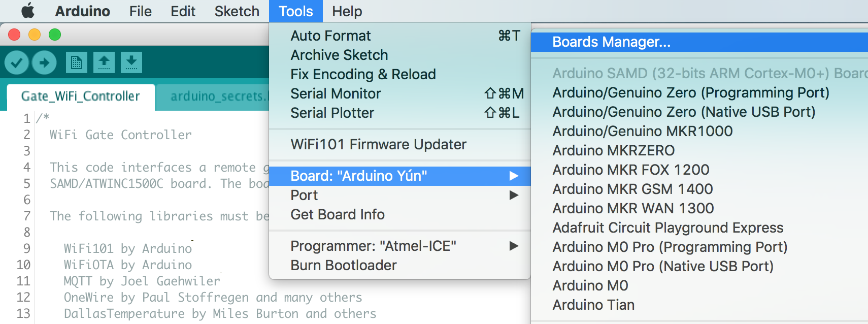
Task: Create a new sketch with New icon
Action: [x=77, y=62]
